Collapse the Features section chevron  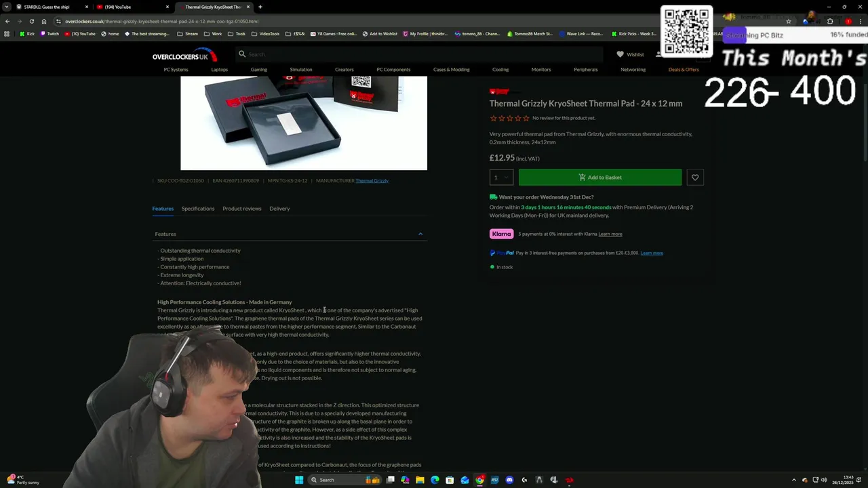click(x=420, y=234)
